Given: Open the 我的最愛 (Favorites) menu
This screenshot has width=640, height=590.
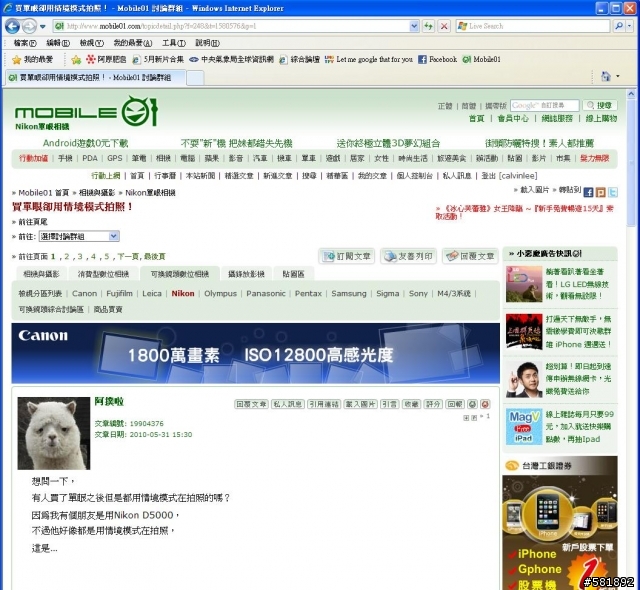Looking at the screenshot, I should coord(133,43).
